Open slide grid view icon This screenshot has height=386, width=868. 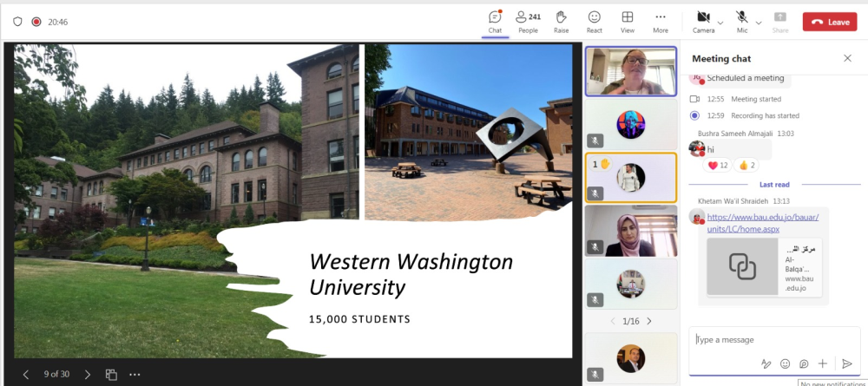(111, 375)
